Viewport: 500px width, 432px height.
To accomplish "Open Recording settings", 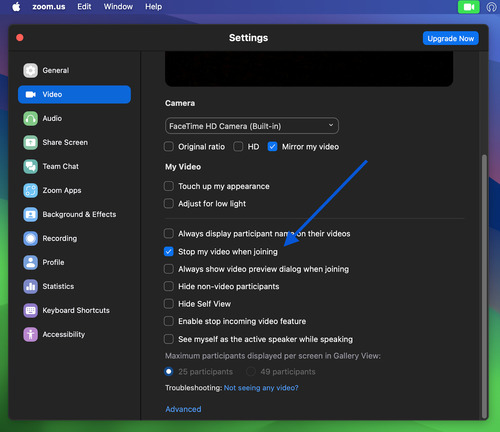I will pyautogui.click(x=74, y=238).
